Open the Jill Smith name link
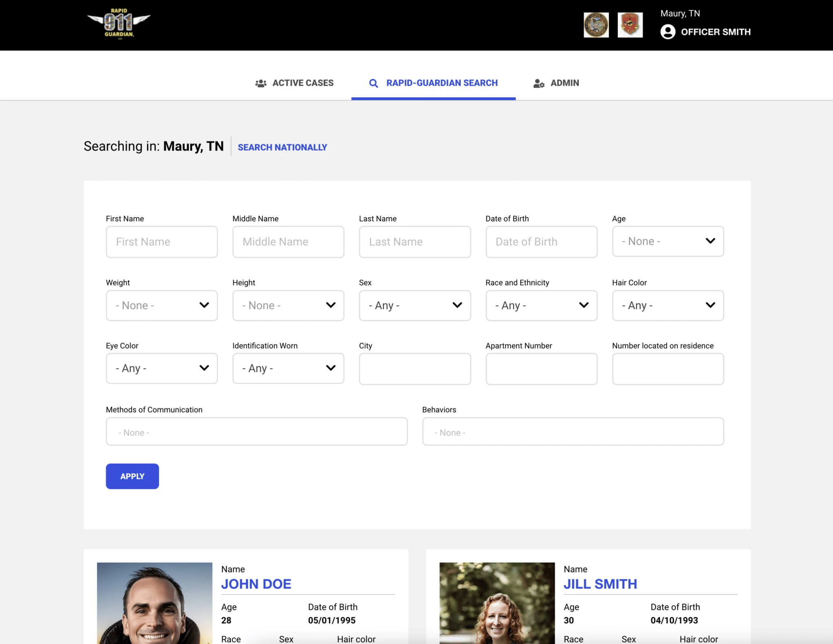This screenshot has width=833, height=644. (x=600, y=584)
